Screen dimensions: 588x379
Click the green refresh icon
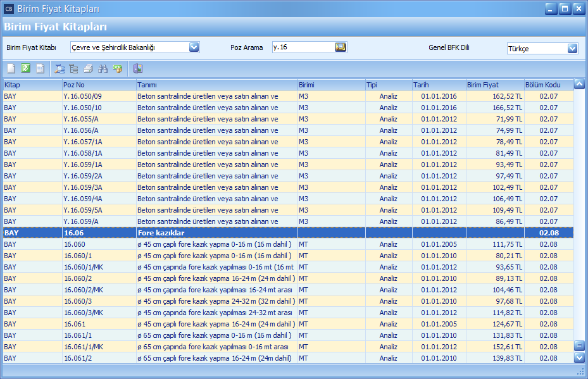point(25,68)
